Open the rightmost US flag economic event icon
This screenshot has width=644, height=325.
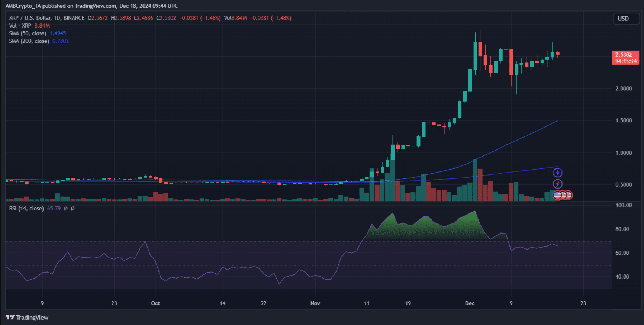(569, 195)
